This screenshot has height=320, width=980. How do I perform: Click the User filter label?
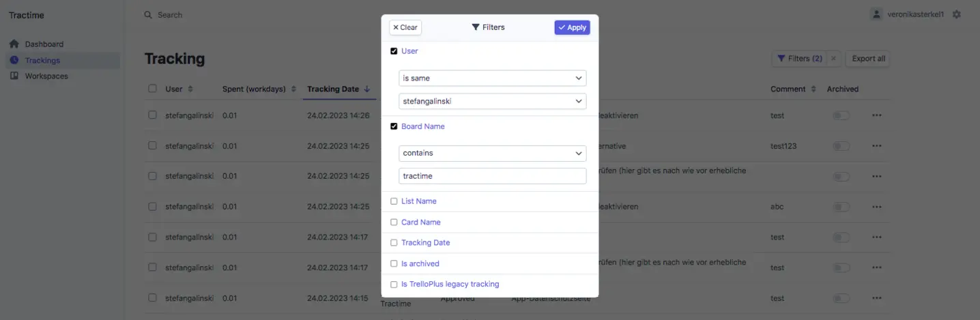[409, 51]
